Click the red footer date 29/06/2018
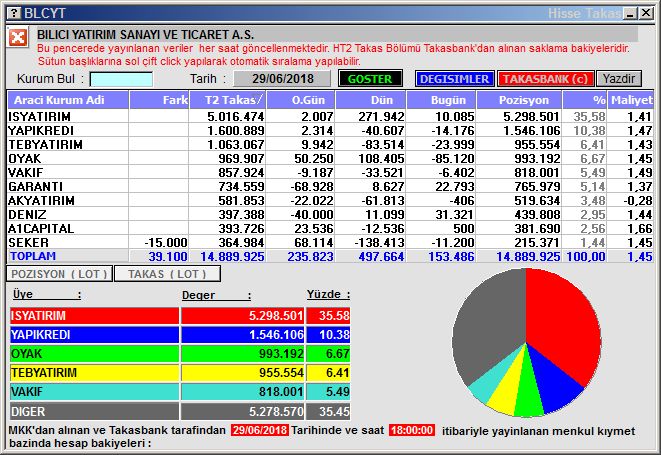Screen dimensions: 661x455 [x=260, y=431]
